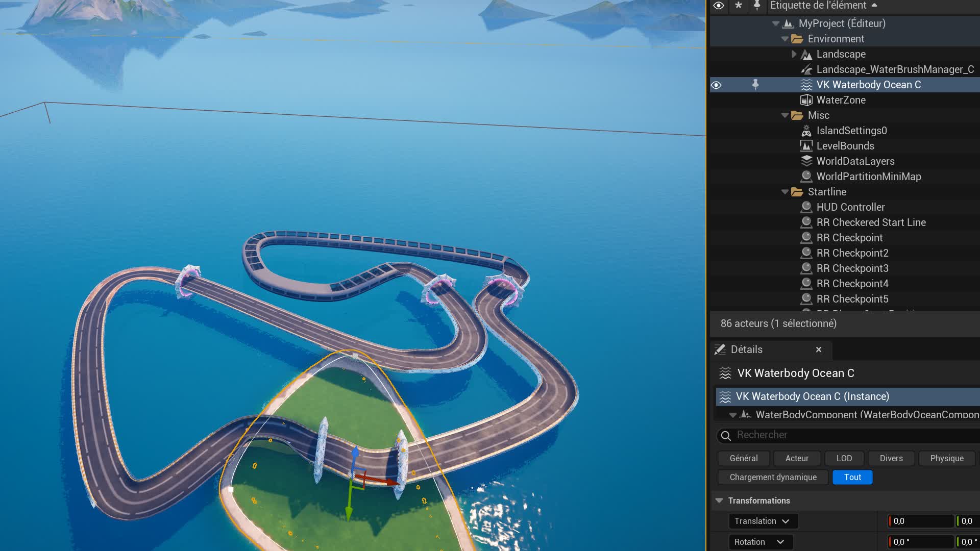Viewport: 980px width, 551px height.
Task: Select the Acteur filter tab
Action: pos(796,458)
